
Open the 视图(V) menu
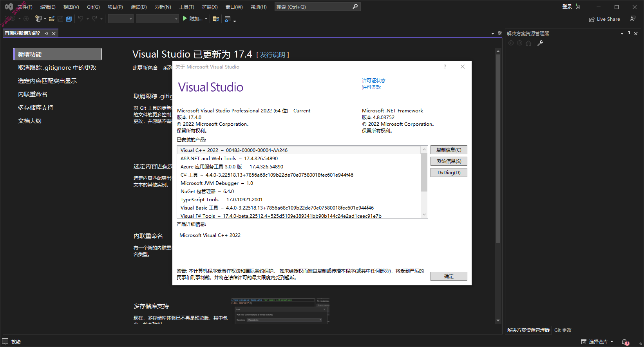tap(71, 7)
